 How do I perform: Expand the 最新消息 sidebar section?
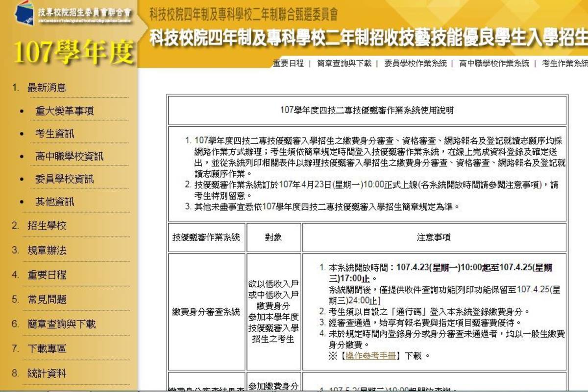[x=47, y=88]
